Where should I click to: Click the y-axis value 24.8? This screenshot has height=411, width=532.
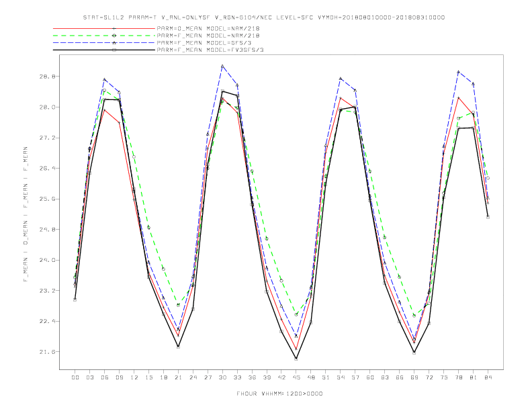tap(47, 230)
